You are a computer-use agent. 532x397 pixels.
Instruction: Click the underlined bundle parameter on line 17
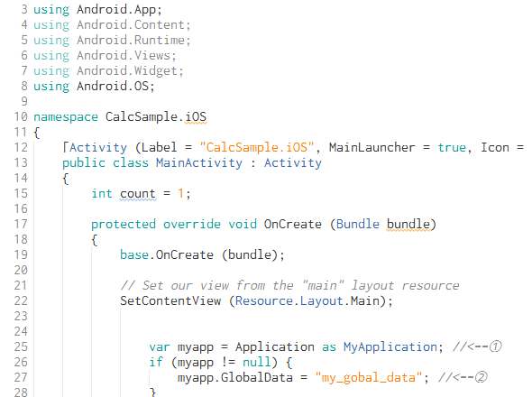click(x=408, y=224)
